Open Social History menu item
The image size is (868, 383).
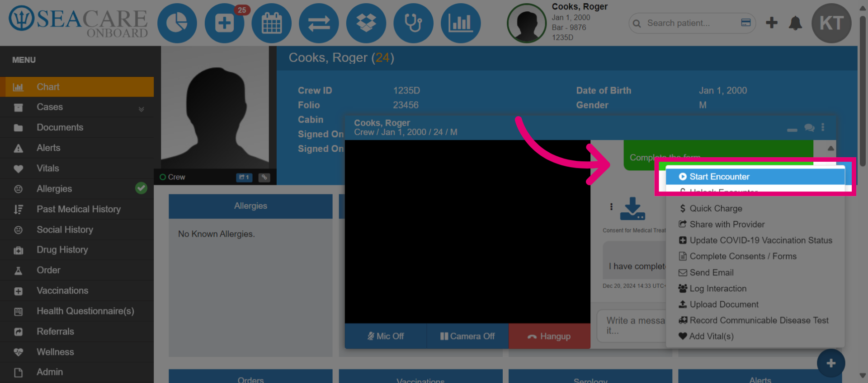77,229
